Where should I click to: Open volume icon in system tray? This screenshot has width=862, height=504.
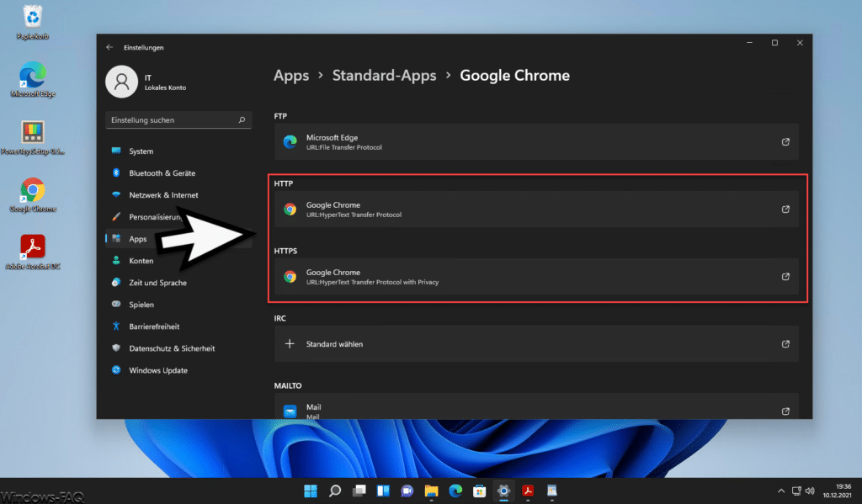tap(810, 491)
